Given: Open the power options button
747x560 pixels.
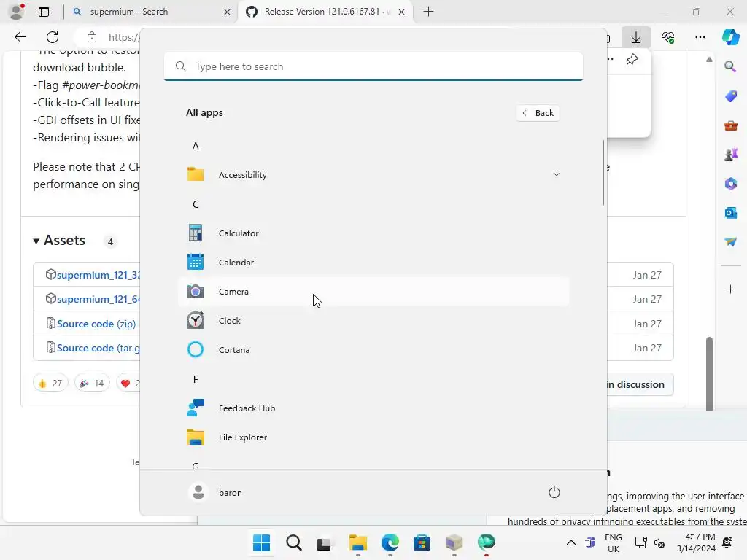Looking at the screenshot, I should point(554,492).
